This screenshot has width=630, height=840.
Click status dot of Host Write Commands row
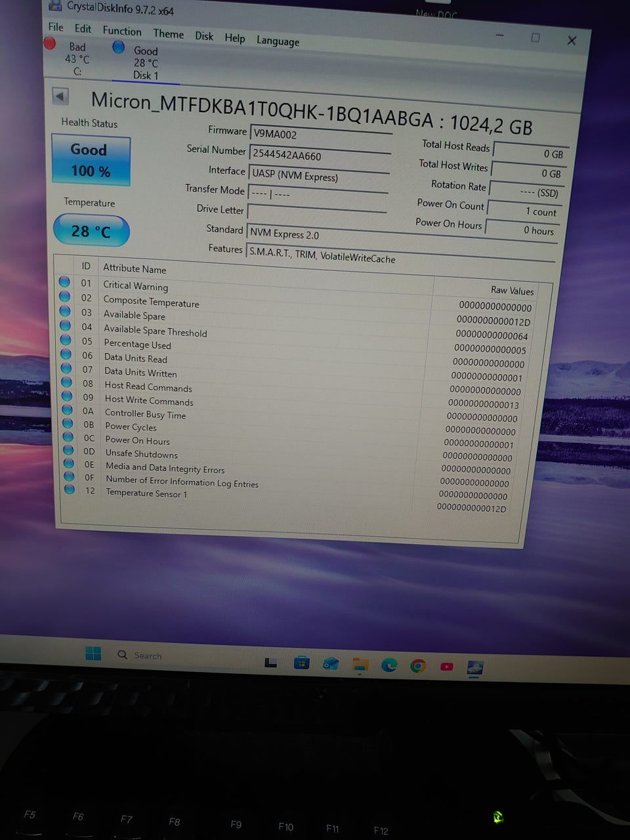click(67, 396)
